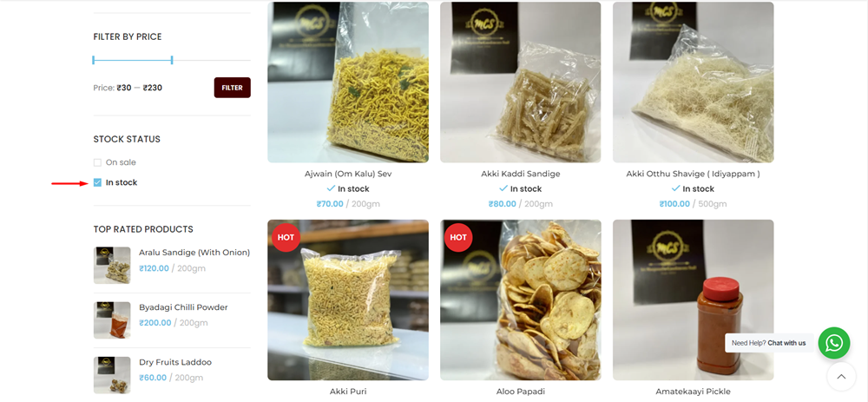Click the HOT badge on Aloo Papadi
The image size is (868, 402).
click(458, 238)
